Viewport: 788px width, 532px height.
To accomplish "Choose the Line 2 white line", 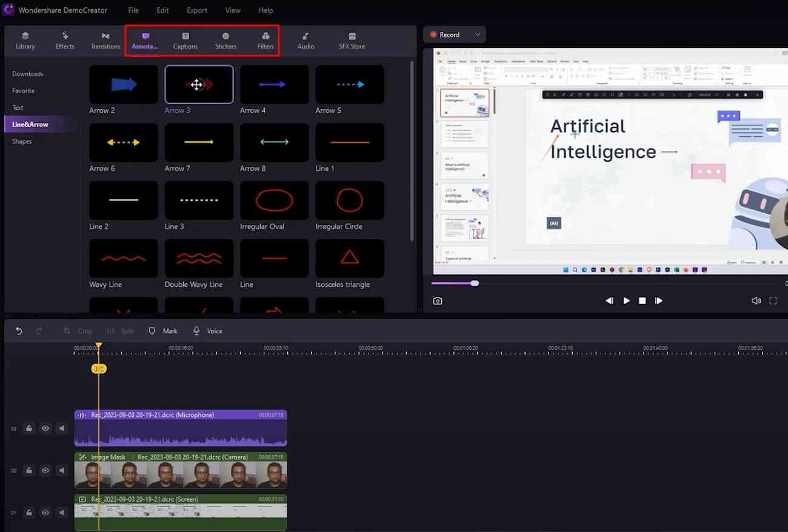I will [x=124, y=200].
